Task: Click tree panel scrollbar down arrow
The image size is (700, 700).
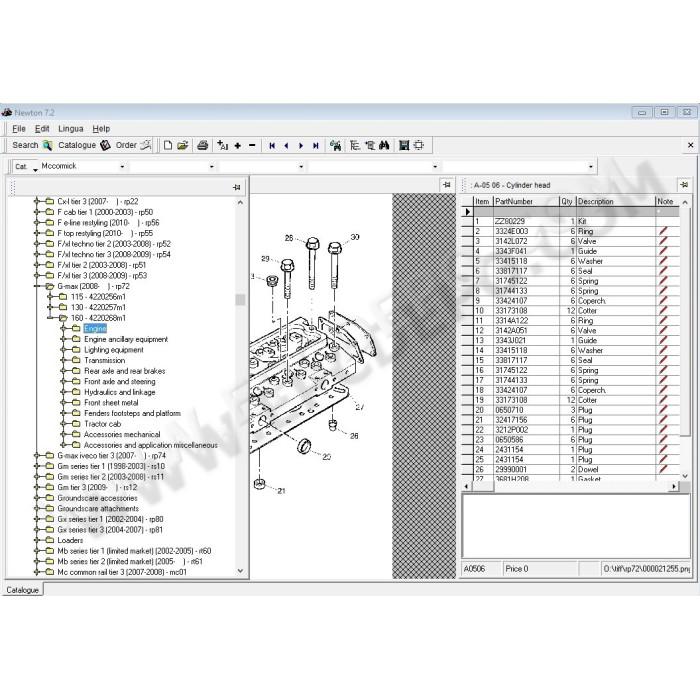Action: pyautogui.click(x=240, y=571)
